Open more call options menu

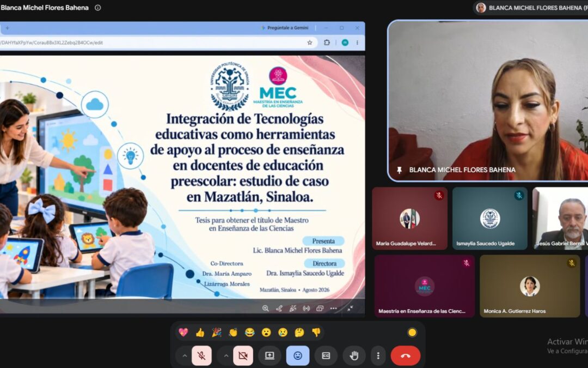point(378,355)
